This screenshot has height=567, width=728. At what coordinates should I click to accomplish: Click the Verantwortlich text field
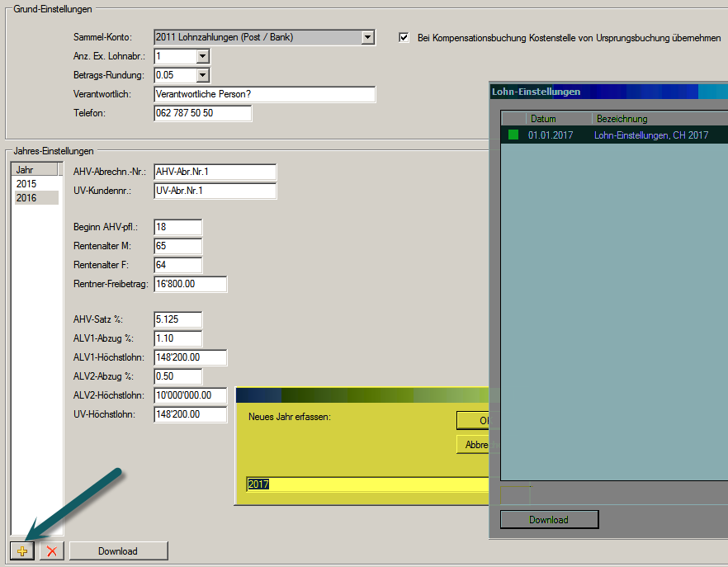point(264,94)
